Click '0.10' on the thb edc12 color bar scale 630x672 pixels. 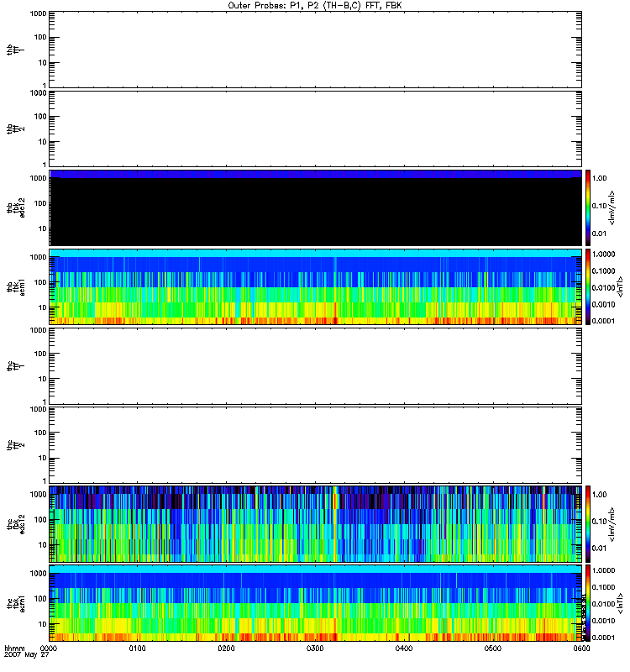coord(600,206)
